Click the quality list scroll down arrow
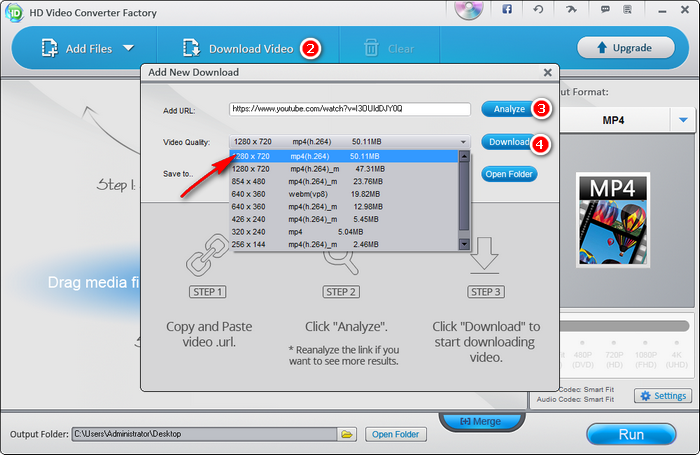This screenshot has height=455, width=700. click(464, 244)
